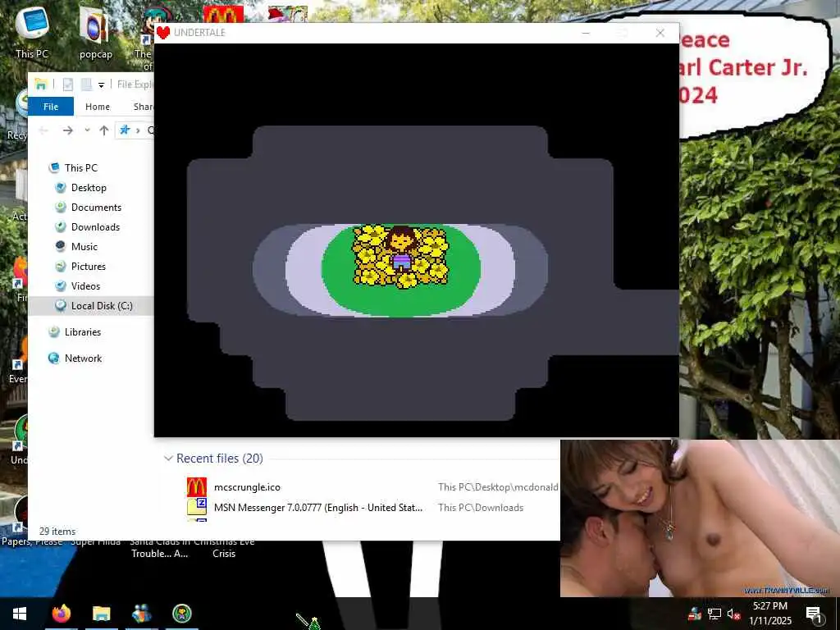Open the clock showing 5:27 PM
The image size is (840, 630).
click(769, 614)
